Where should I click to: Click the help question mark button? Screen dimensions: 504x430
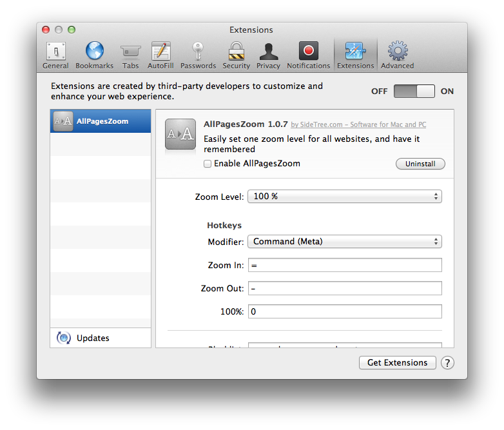[447, 363]
